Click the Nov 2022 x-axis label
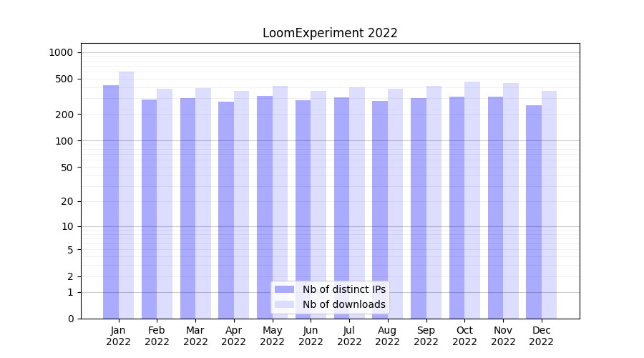Image resolution: width=644 pixels, height=358 pixels. pyautogui.click(x=503, y=336)
